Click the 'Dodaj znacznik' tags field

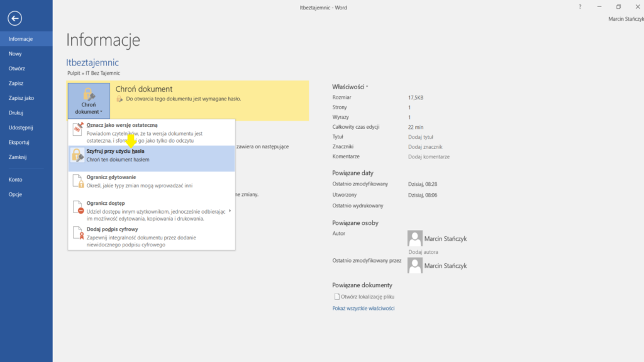[x=424, y=146]
